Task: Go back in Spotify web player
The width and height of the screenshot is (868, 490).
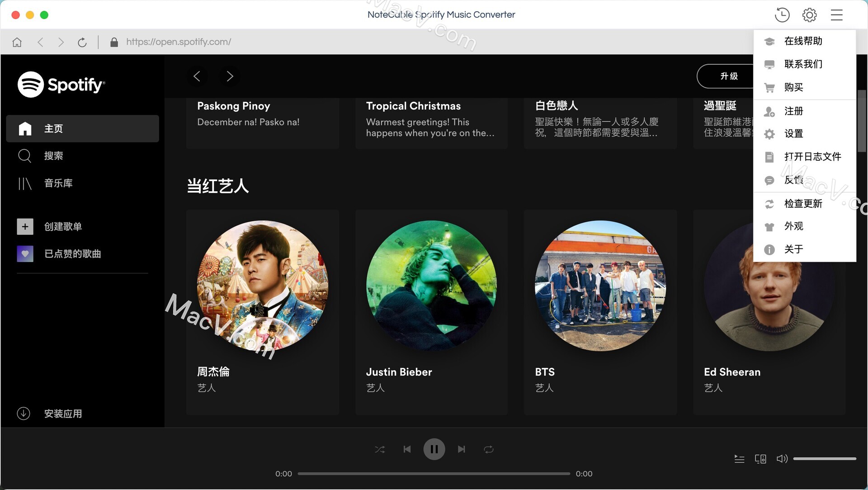Action: click(x=197, y=76)
